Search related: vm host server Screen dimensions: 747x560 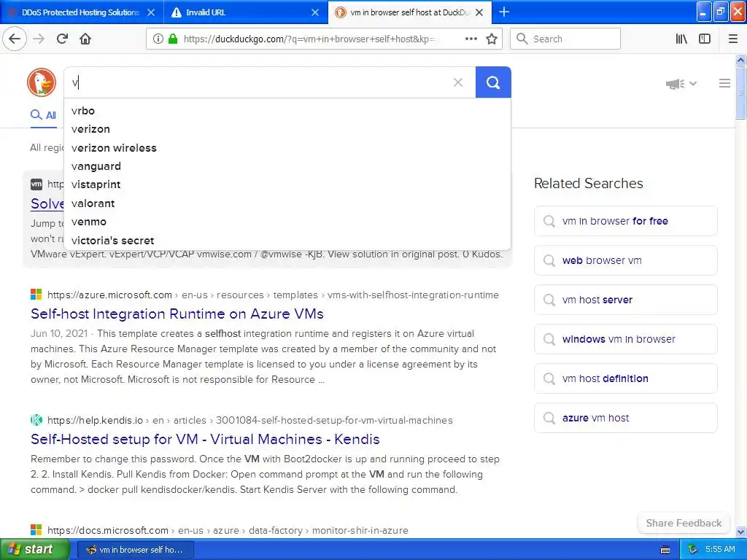coord(625,300)
